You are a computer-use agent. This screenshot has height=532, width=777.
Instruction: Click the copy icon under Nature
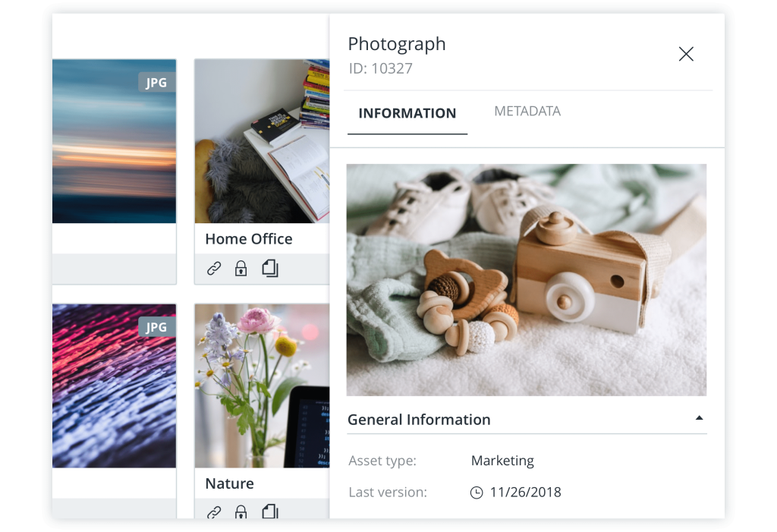pos(270,512)
